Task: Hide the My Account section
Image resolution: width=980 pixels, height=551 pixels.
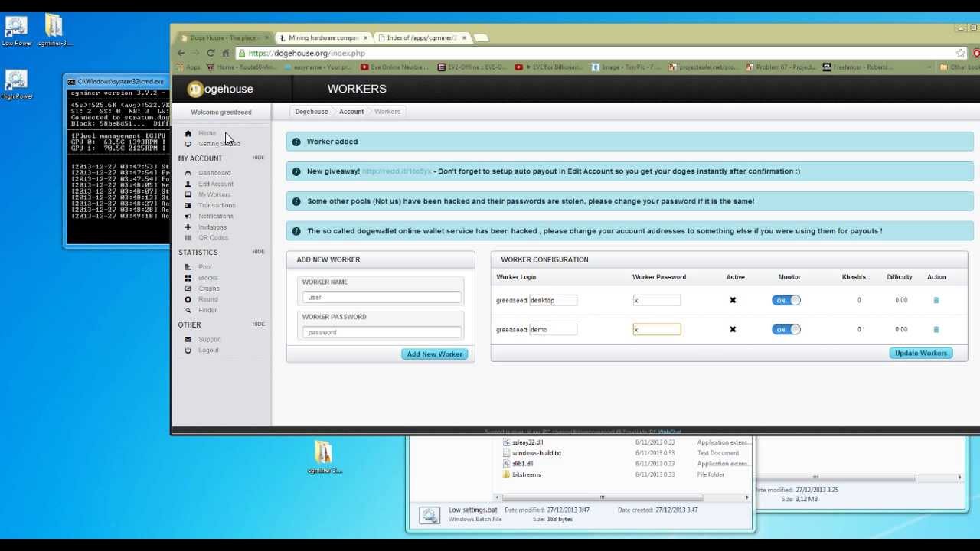Action: [258, 158]
